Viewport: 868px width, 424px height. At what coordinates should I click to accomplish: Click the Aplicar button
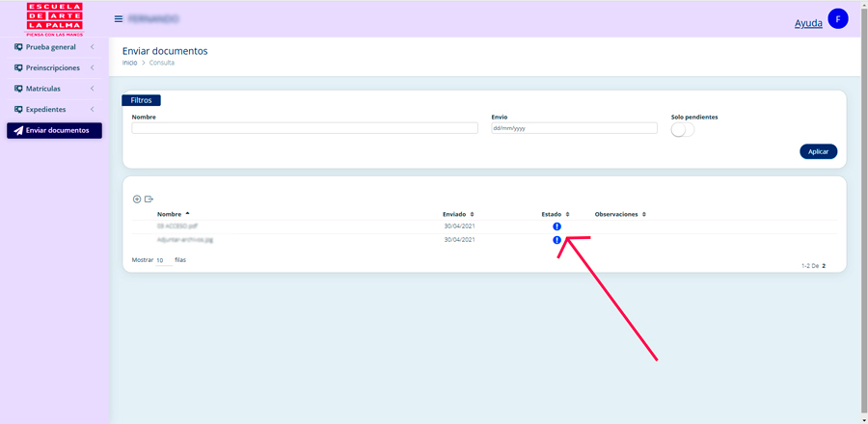[x=818, y=151]
